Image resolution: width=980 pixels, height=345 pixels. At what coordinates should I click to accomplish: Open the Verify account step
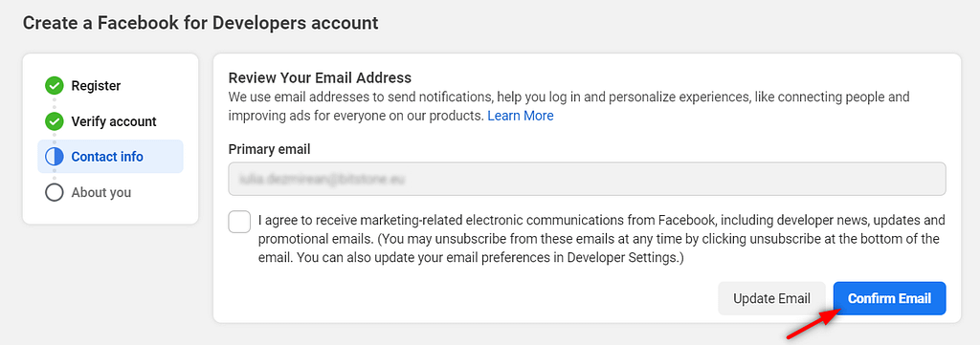click(x=114, y=121)
